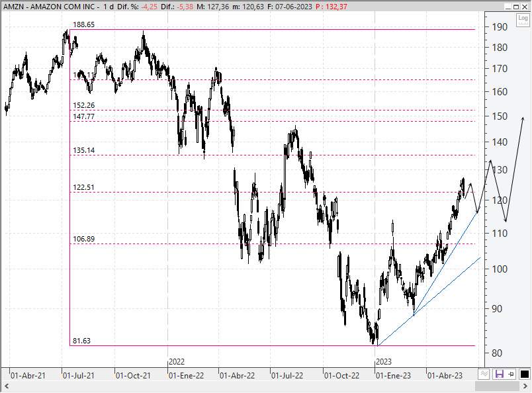Click the purple save floppy-disk icon

click(499, 374)
